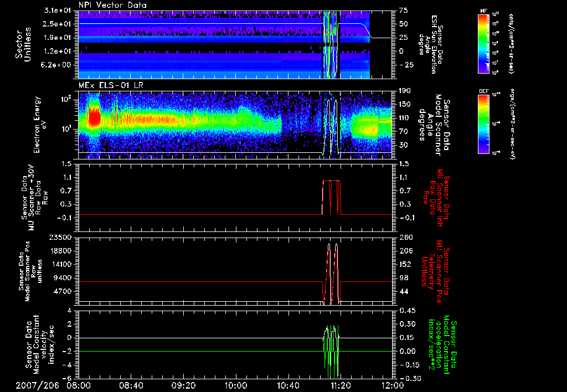The image size is (567, 392).
Task: Click the '08:00' time axis label
Action: pos(79,385)
